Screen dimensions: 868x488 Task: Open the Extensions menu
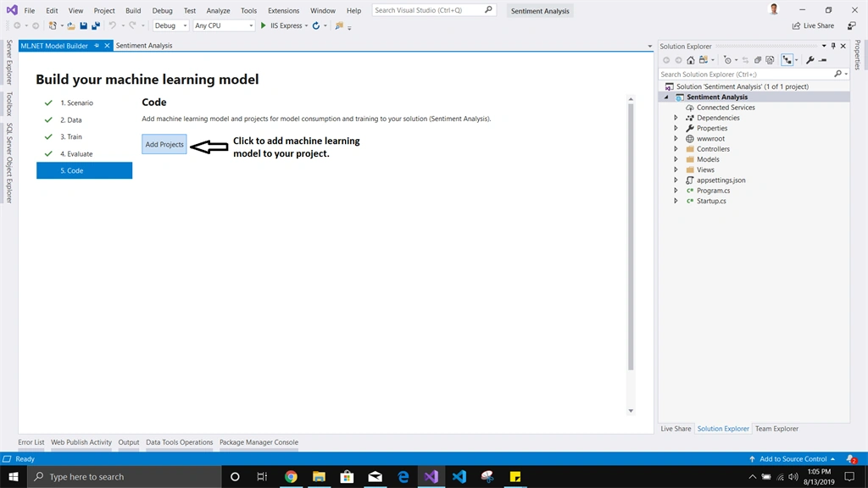[283, 10]
